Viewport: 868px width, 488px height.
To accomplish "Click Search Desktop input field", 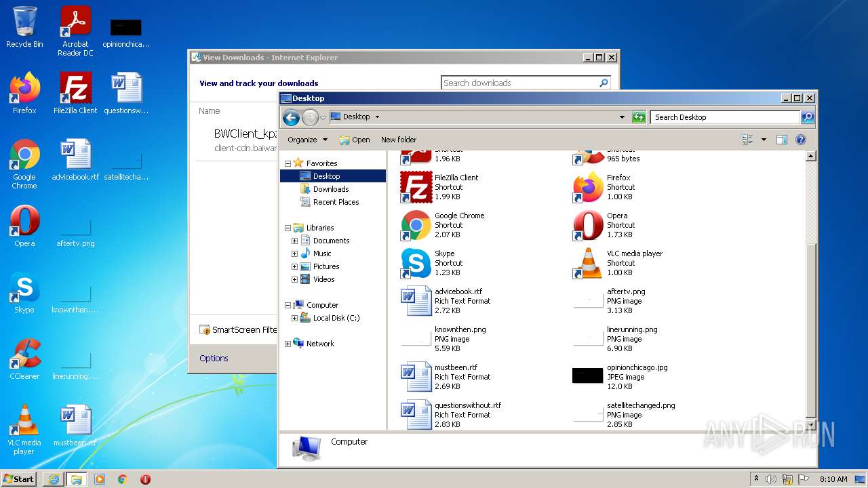I will [x=725, y=117].
